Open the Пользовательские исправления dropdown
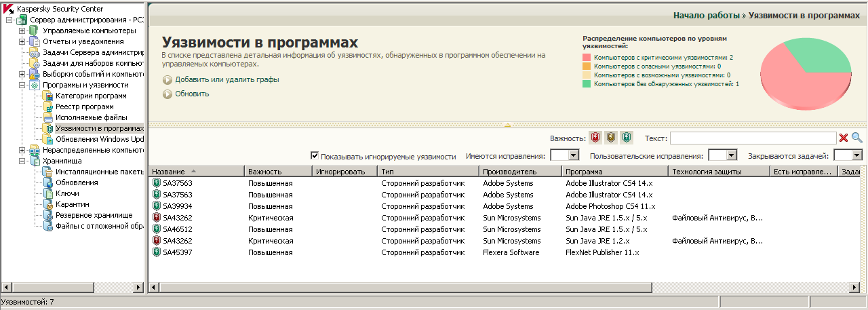868x310 pixels. [x=732, y=155]
